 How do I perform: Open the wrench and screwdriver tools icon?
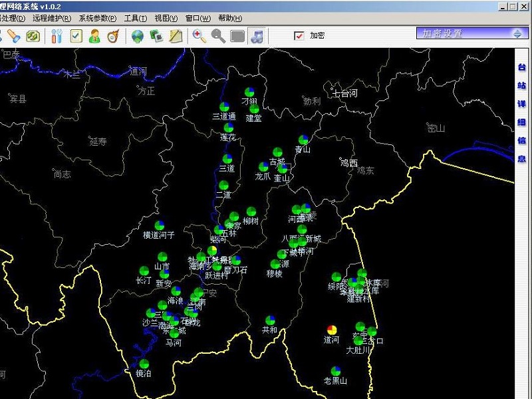click(x=57, y=36)
